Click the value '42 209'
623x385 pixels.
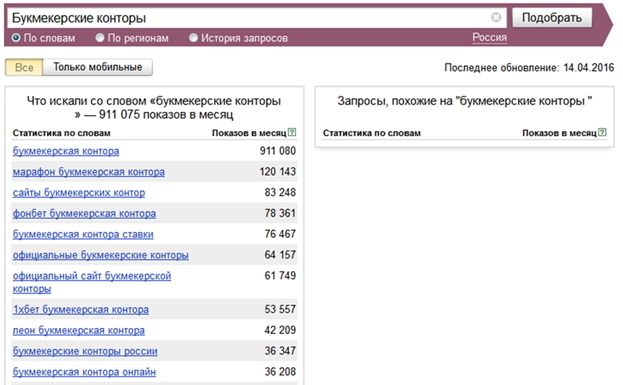pos(280,330)
